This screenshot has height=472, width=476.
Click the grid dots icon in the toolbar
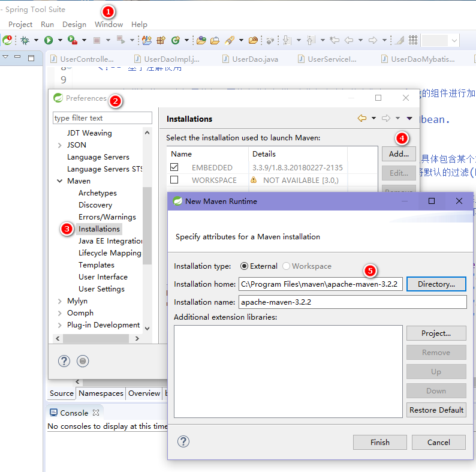coord(413,40)
